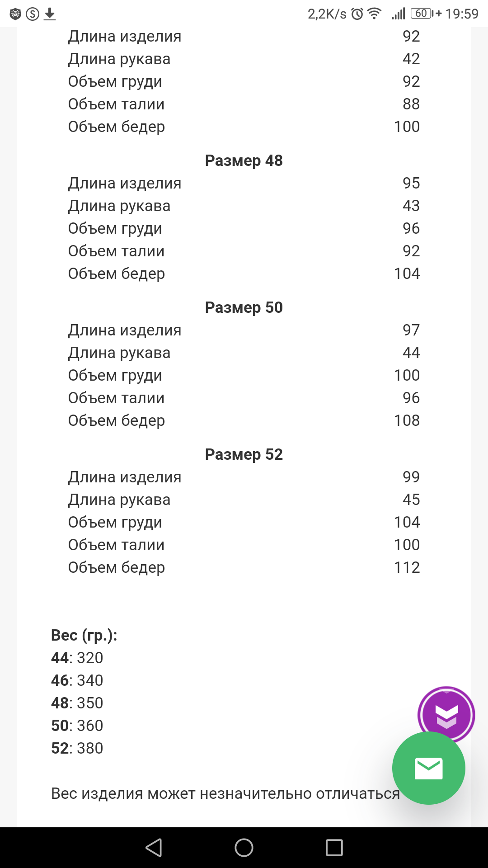Tap the cellular signal strength icon

pyautogui.click(x=399, y=14)
